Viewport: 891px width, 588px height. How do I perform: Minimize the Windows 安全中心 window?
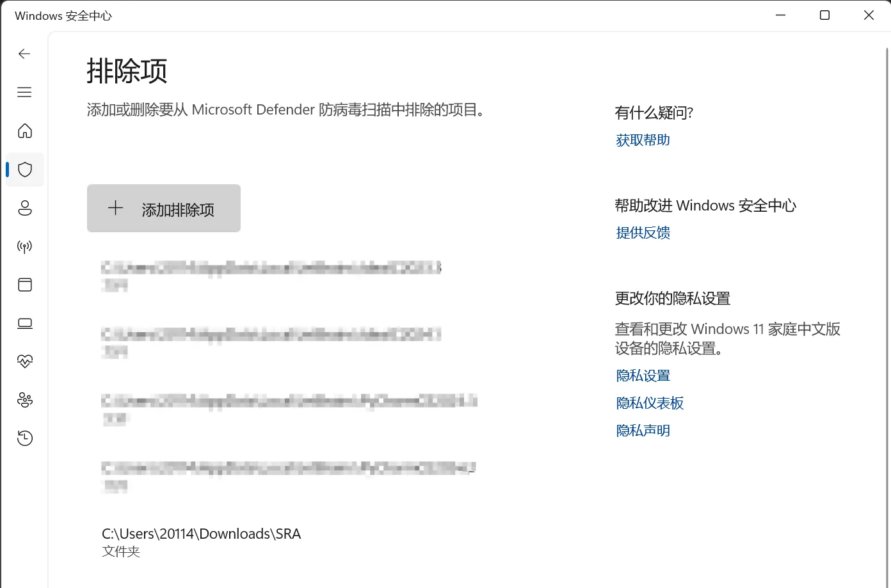point(780,15)
